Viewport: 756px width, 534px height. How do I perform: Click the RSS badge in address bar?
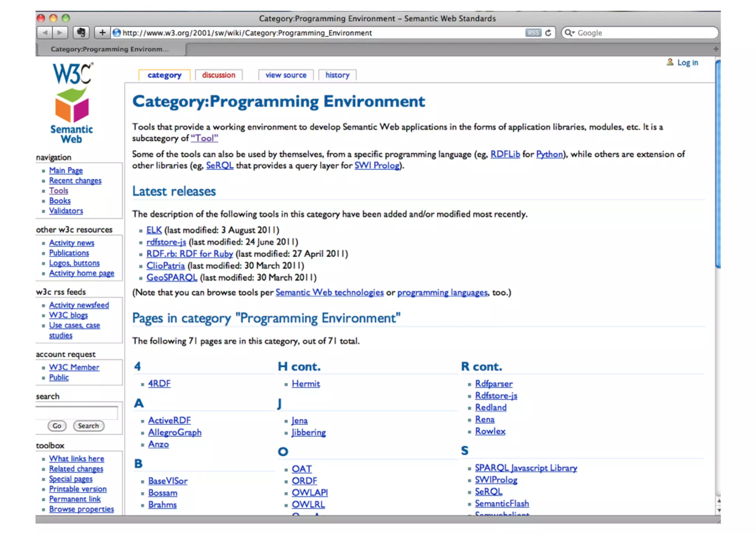coord(533,33)
